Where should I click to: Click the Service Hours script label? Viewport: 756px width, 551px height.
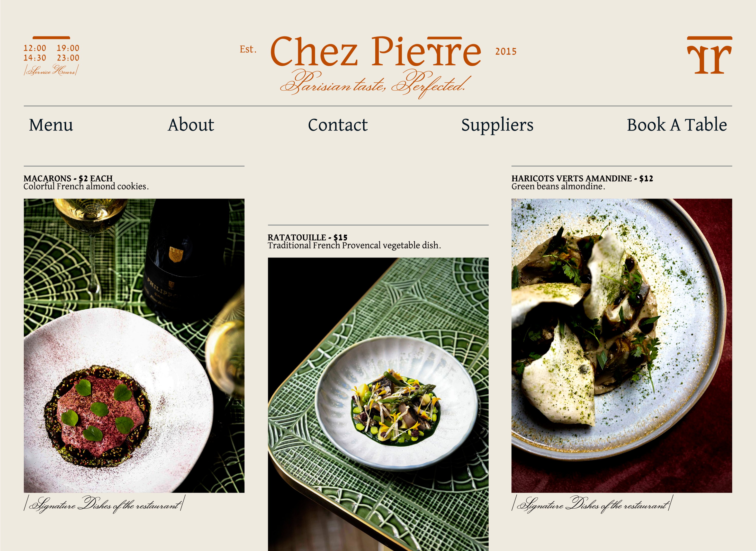[x=51, y=70]
